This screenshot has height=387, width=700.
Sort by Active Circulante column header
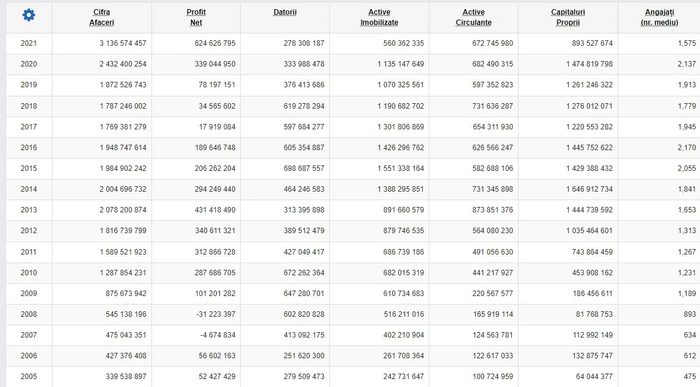(473, 17)
